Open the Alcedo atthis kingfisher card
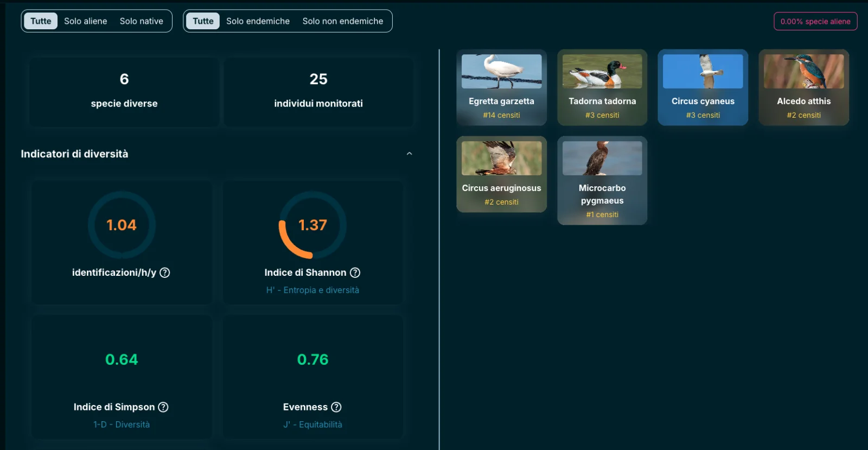Viewport: 868px width, 450px height. point(804,87)
